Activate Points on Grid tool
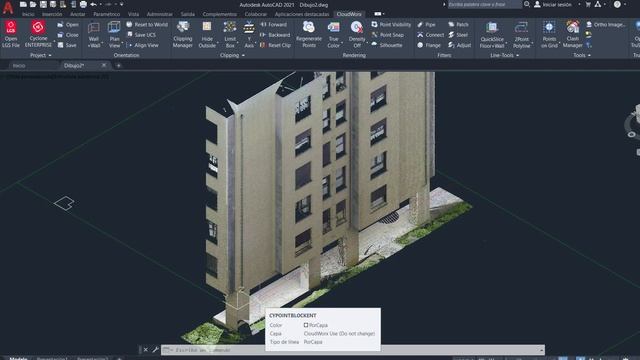 [x=549, y=35]
